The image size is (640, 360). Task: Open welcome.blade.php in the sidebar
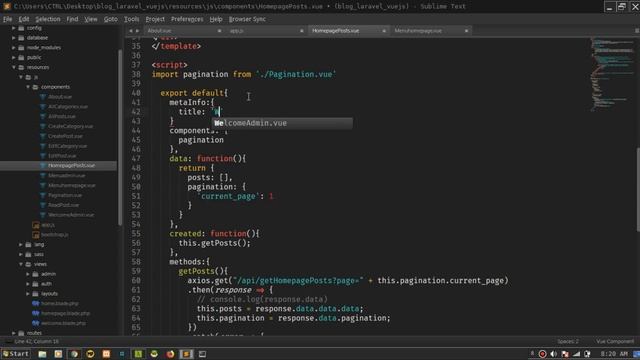click(64, 323)
